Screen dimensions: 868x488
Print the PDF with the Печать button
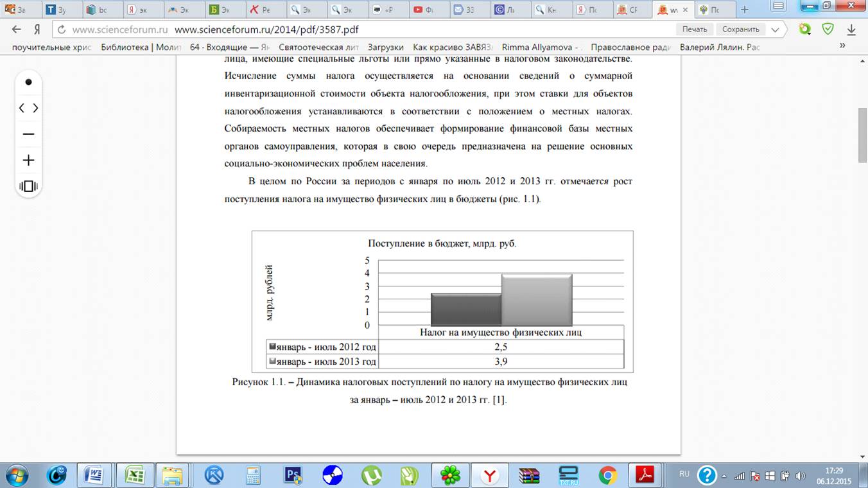[694, 30]
